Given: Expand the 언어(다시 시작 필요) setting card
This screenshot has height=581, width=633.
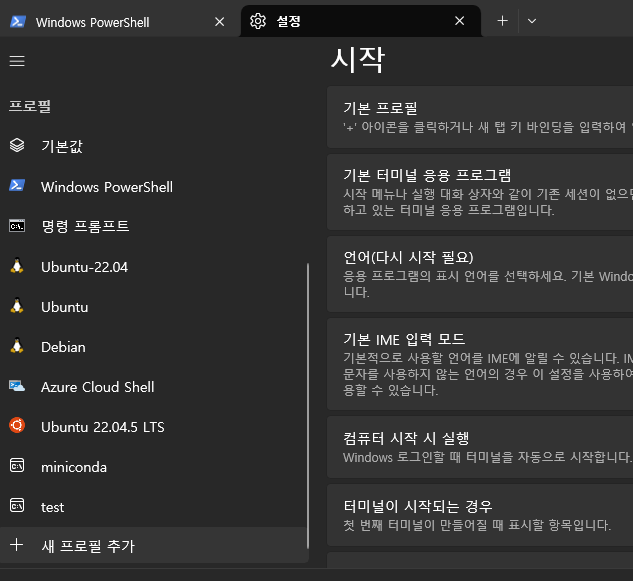Looking at the screenshot, I should [480, 274].
